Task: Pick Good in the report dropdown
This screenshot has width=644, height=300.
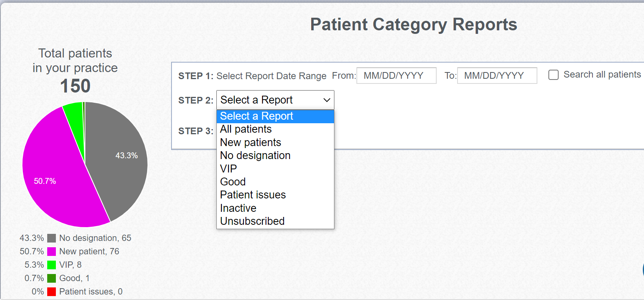Action: [275, 182]
